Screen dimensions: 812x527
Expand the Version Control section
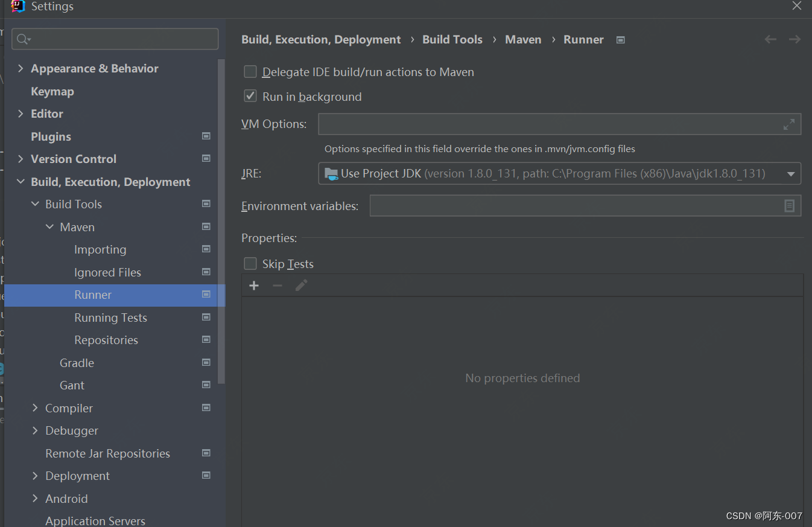21,159
